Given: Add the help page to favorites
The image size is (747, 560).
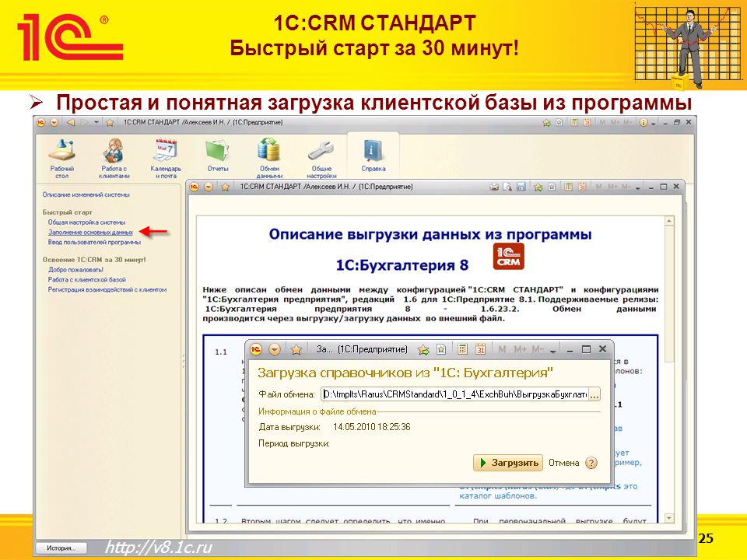Looking at the screenshot, I should (x=538, y=187).
